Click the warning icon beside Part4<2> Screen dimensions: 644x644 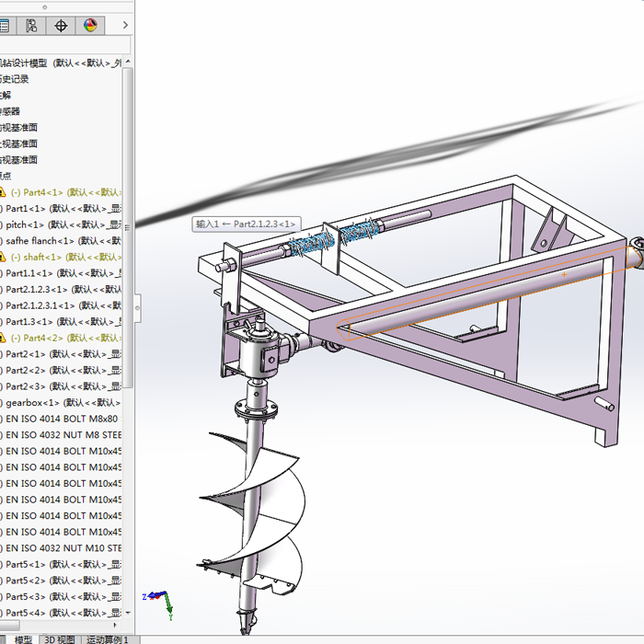3,338
